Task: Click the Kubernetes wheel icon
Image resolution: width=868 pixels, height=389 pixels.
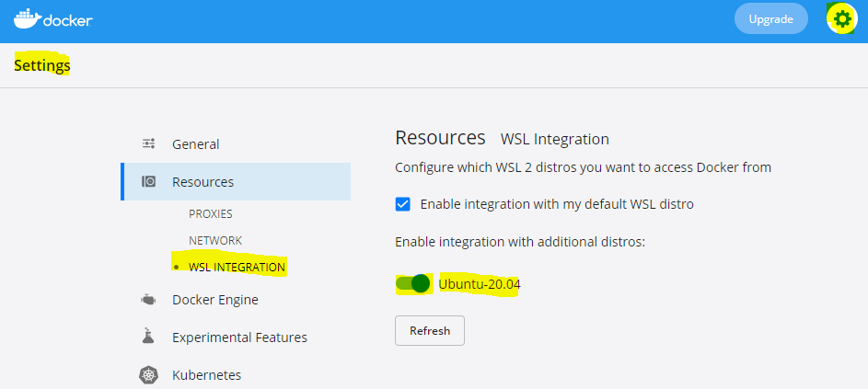Action: tap(148, 375)
